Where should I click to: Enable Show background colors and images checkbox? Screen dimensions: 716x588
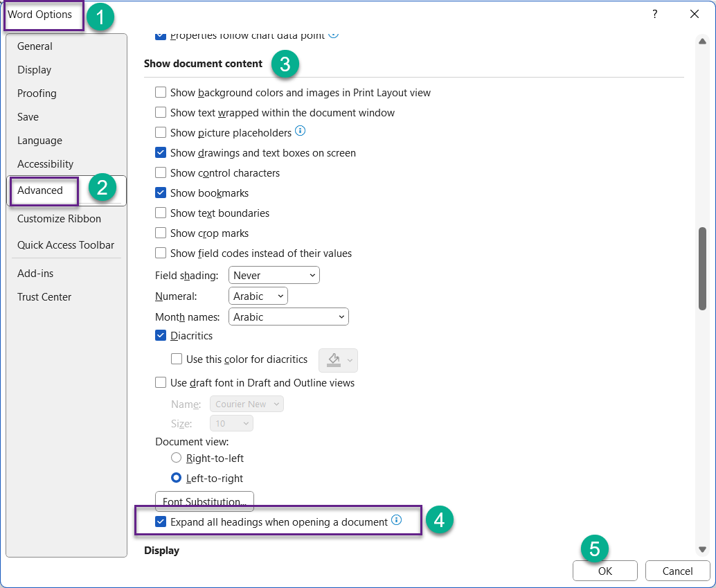pyautogui.click(x=161, y=92)
